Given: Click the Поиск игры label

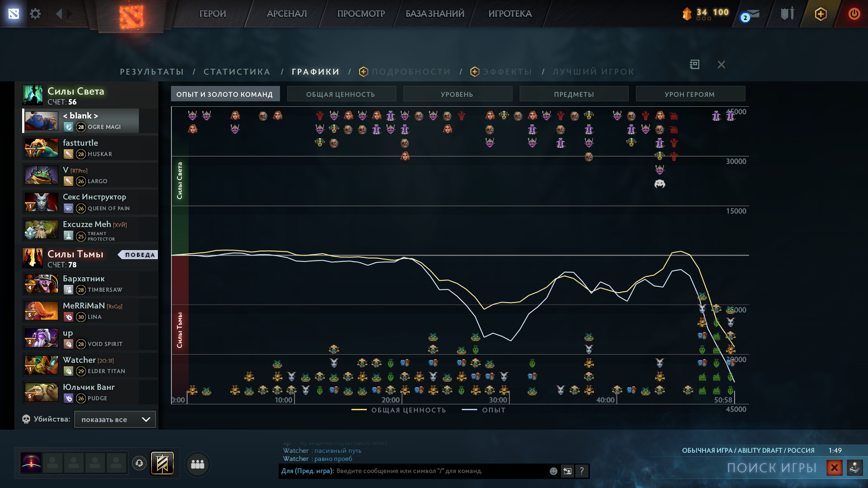Looking at the screenshot, I should click(772, 468).
